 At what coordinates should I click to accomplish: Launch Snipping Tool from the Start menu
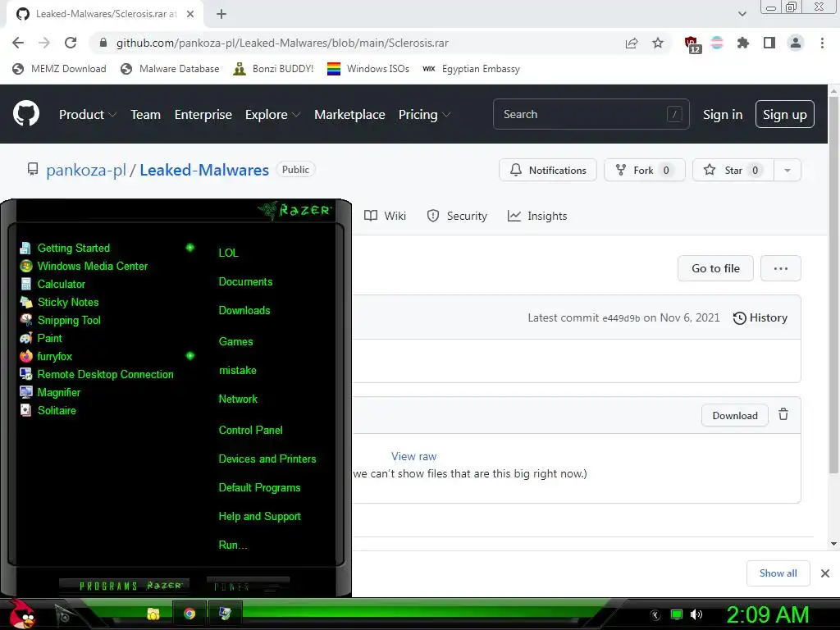pyautogui.click(x=69, y=321)
